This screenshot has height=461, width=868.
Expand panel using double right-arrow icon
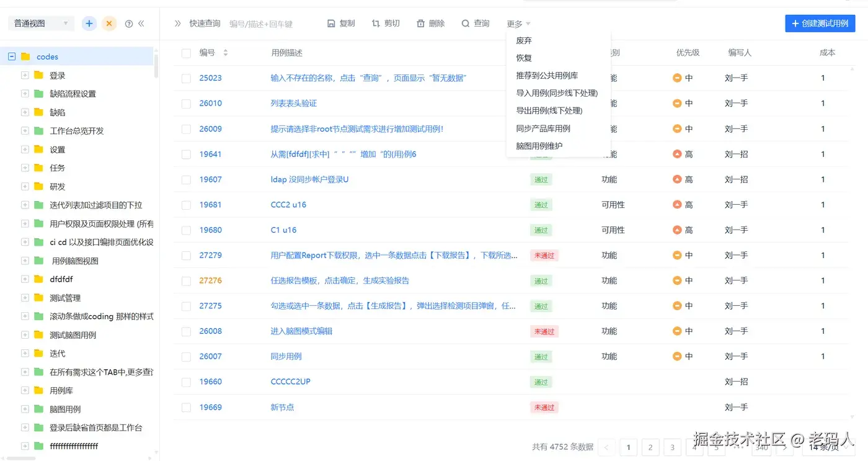[178, 24]
